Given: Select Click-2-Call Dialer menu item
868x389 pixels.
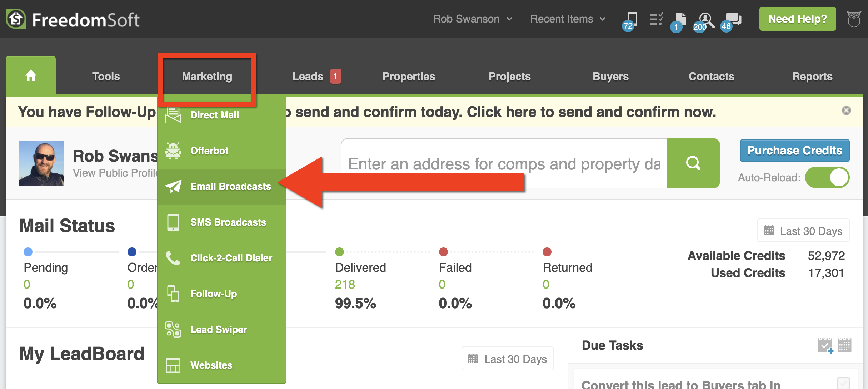Looking at the screenshot, I should point(221,258).
